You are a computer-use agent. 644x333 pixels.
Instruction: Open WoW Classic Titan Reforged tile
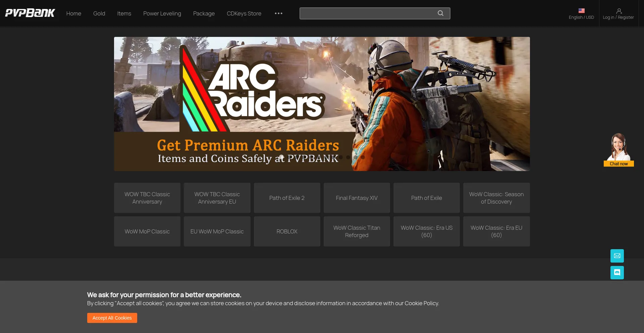pos(357,231)
